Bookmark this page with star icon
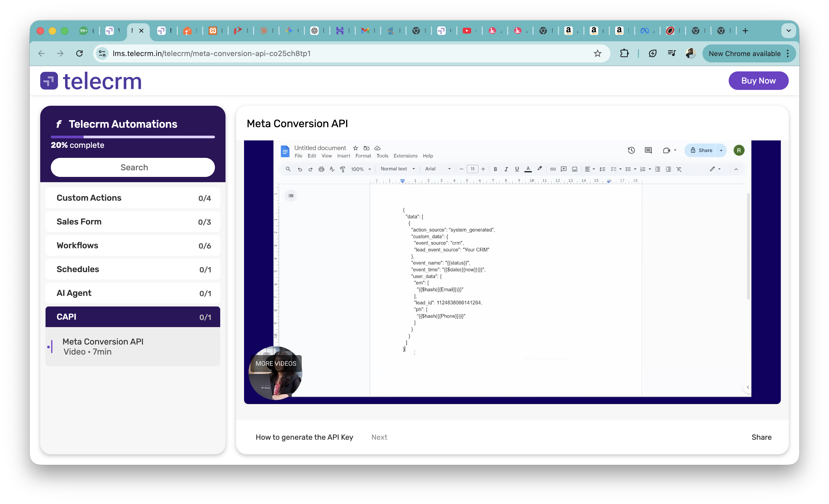The width and height of the screenshot is (829, 504). click(597, 53)
